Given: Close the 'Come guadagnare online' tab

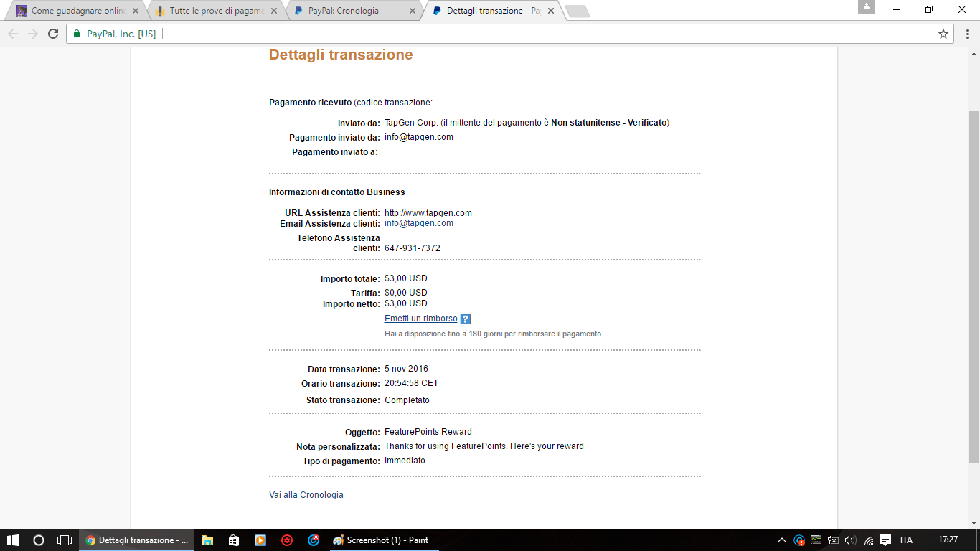Looking at the screenshot, I should [x=136, y=11].
